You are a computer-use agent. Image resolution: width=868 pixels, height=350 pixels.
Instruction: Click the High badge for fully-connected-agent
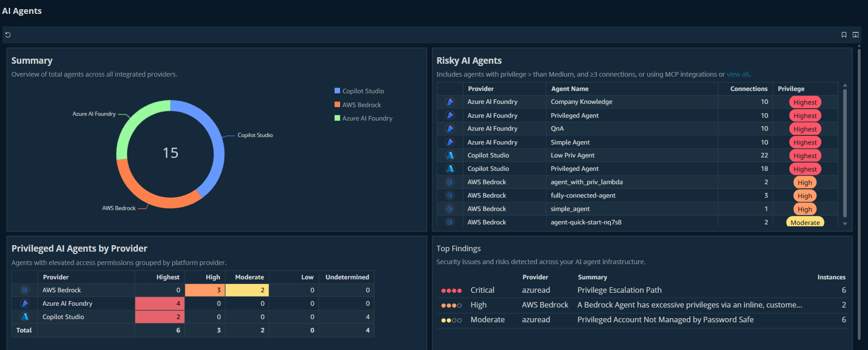click(x=805, y=196)
